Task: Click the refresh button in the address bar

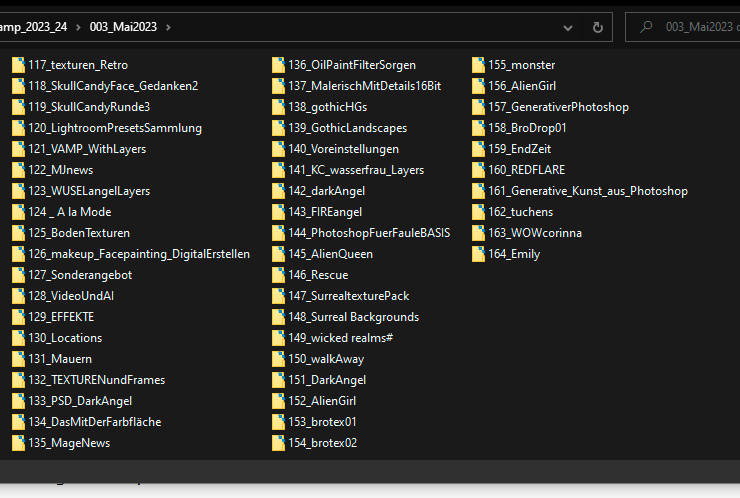Action: (x=597, y=27)
